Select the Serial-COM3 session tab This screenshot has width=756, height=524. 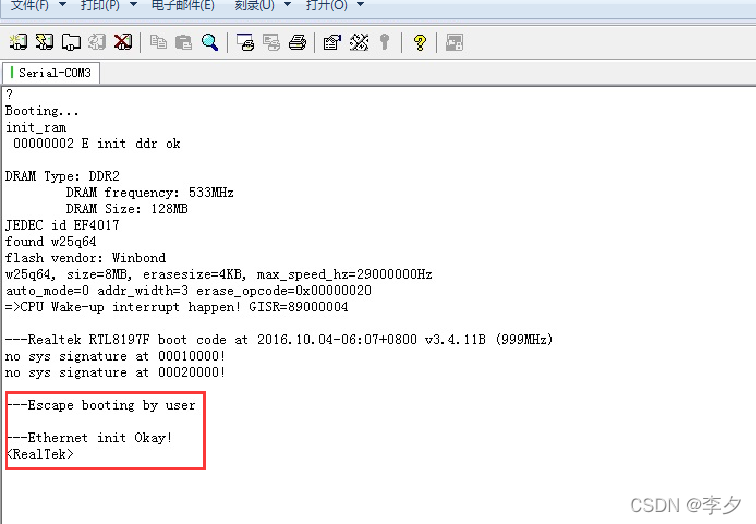[51, 73]
